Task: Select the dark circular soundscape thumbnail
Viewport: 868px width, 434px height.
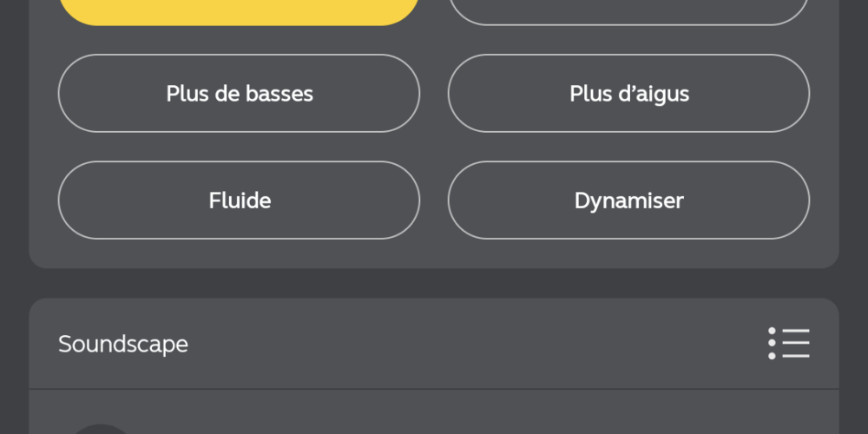Action: coord(101,429)
